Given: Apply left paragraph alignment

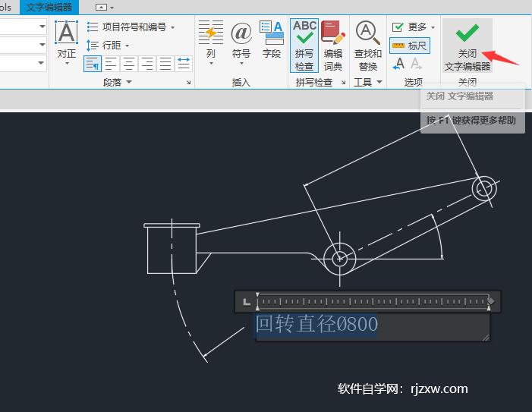Looking at the screenshot, I should tap(111, 64).
